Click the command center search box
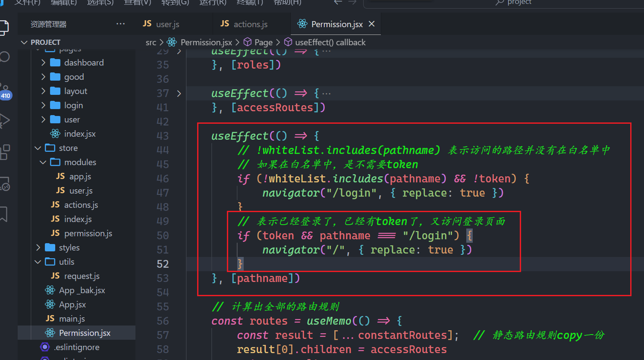The image size is (644, 360). 504,3
